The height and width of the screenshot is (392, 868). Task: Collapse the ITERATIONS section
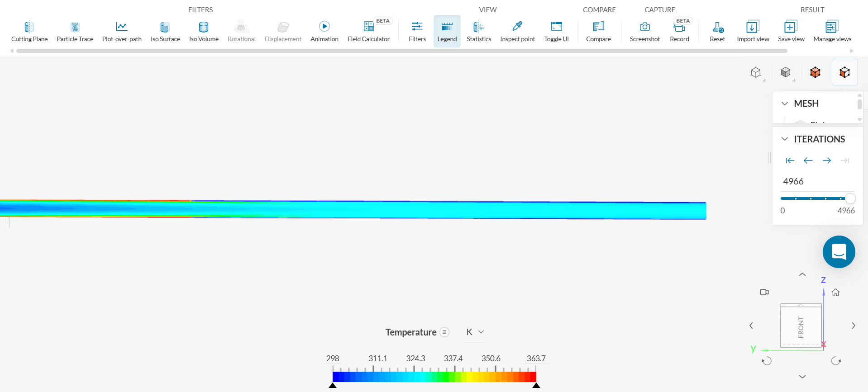[785, 139]
